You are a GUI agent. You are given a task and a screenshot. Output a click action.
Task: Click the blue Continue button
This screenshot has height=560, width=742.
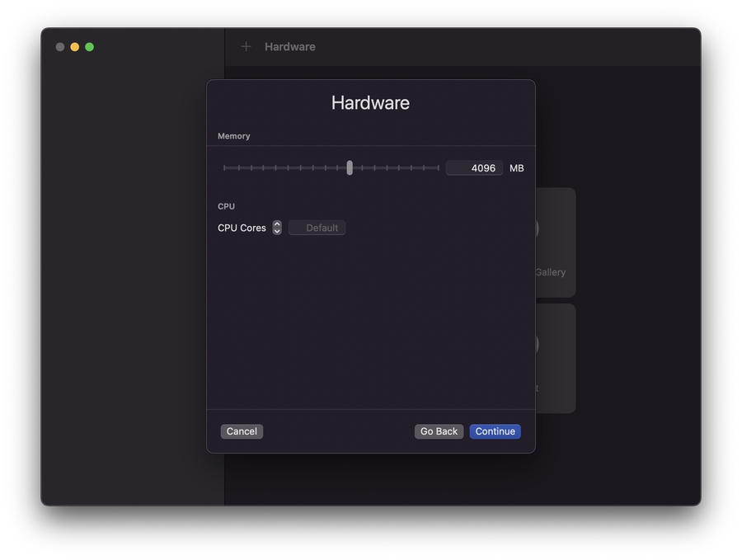click(495, 431)
